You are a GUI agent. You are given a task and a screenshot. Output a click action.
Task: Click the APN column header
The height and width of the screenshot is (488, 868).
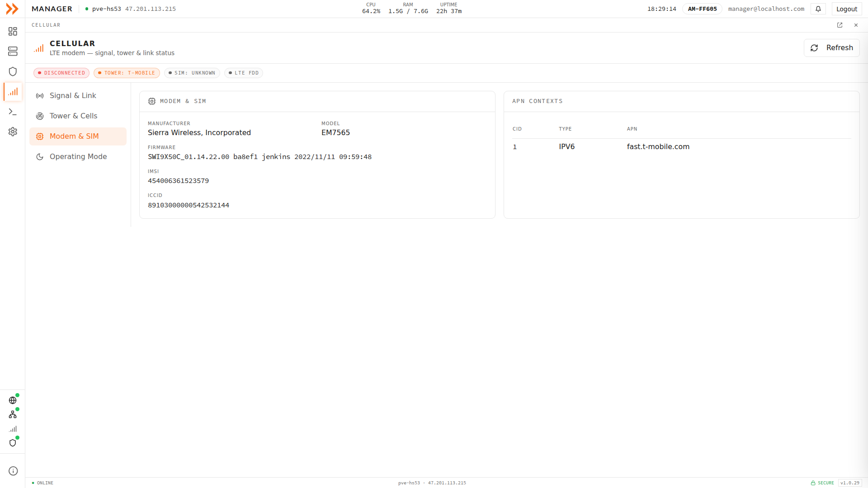(632, 129)
